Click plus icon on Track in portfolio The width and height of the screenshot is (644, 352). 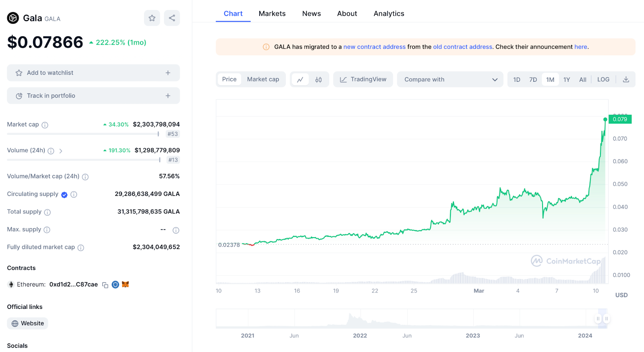(x=168, y=96)
